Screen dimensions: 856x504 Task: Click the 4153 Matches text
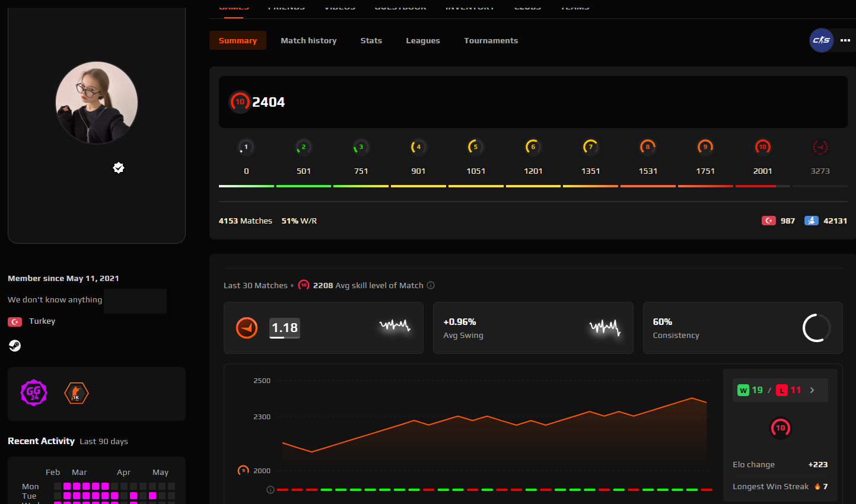[246, 221]
